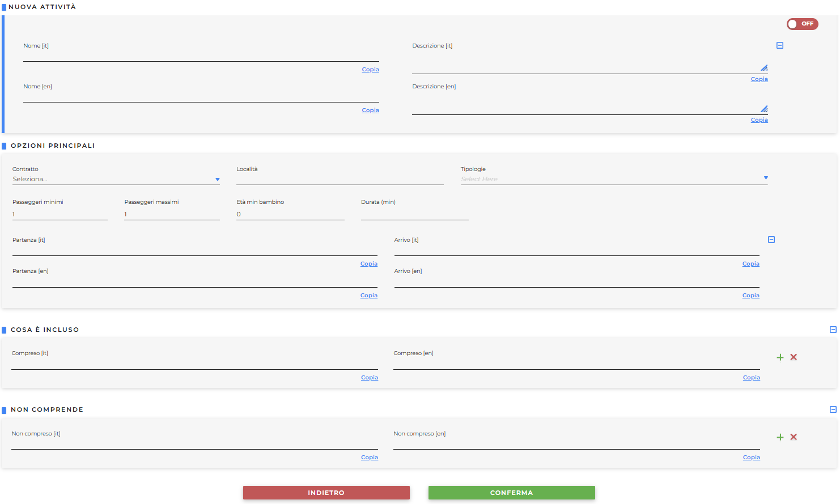Collapse the Cosa è incluso section
This screenshot has height=504, width=840.
click(x=833, y=330)
